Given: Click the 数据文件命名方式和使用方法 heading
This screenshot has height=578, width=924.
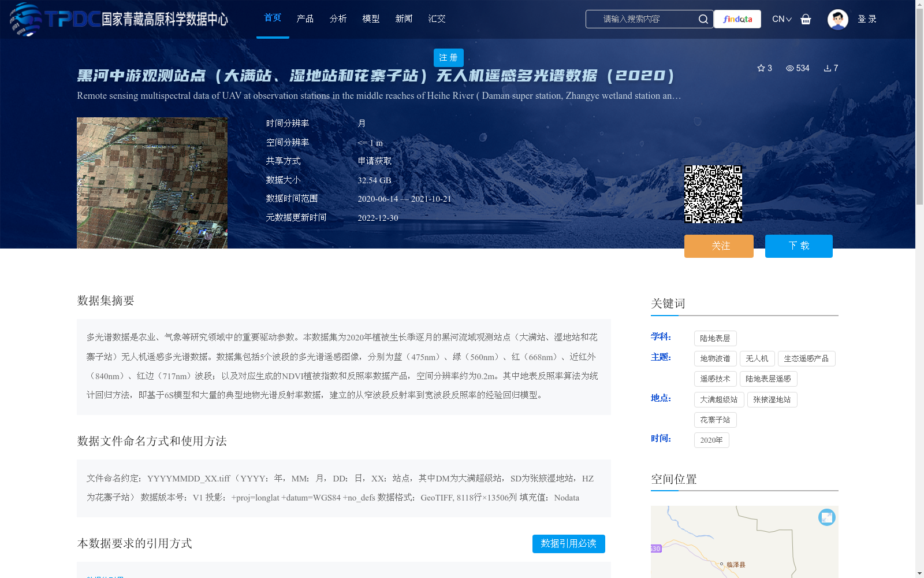Looking at the screenshot, I should [152, 441].
